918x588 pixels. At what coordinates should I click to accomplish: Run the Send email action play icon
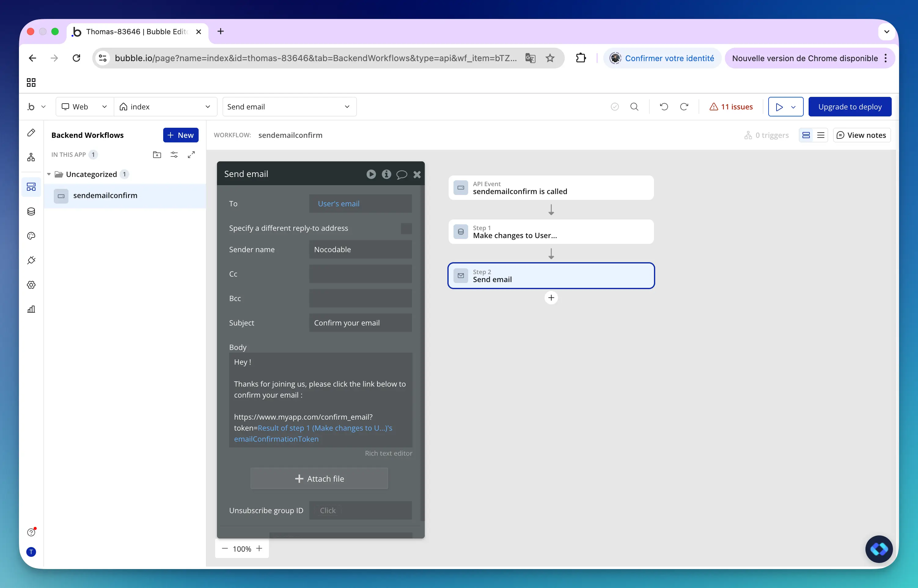[x=371, y=174]
